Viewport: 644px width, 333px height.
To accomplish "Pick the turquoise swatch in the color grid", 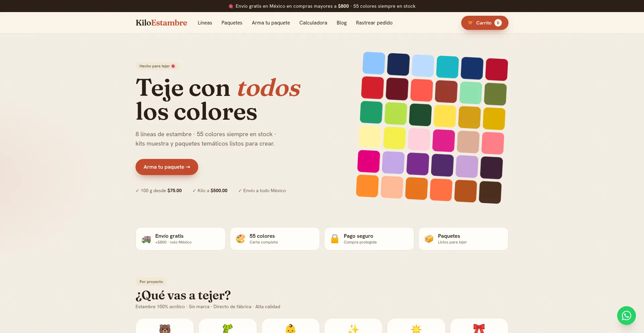I will [x=447, y=67].
